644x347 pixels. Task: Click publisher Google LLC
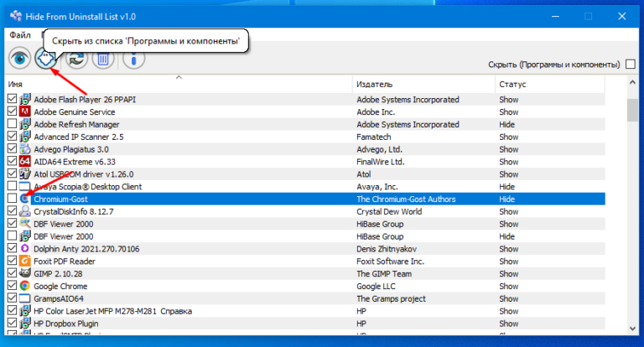[376, 286]
